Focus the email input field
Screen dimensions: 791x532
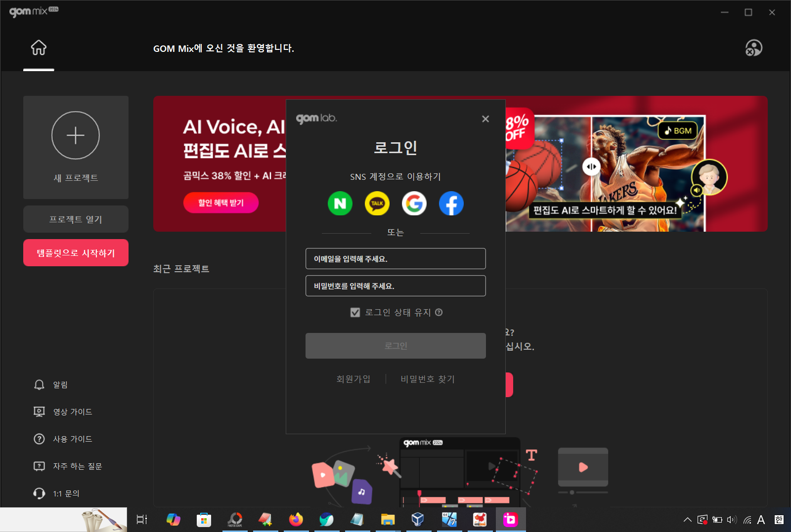pos(395,259)
